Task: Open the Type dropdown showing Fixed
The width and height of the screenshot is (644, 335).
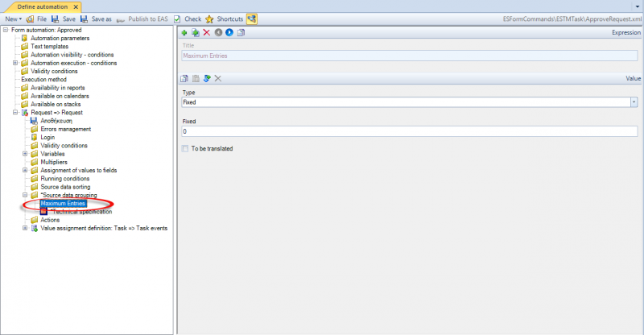Action: (634, 102)
